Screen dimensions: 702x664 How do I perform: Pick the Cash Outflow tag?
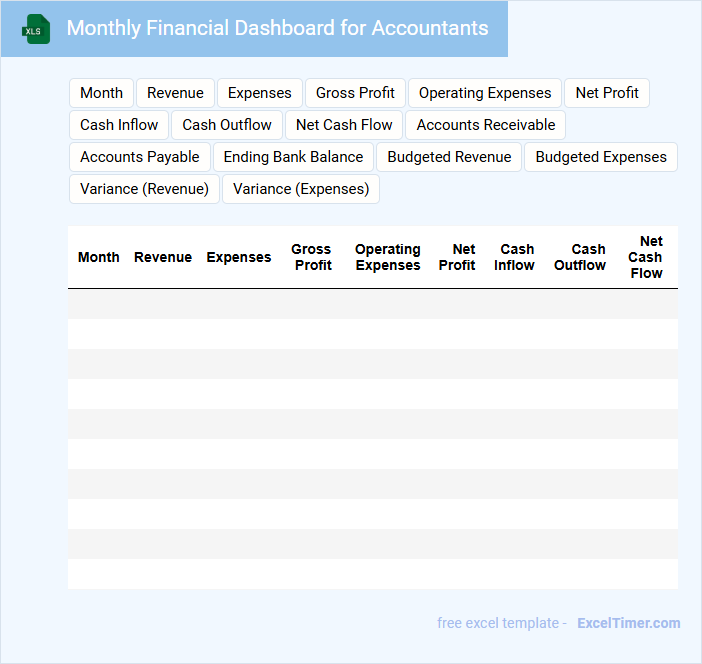[x=227, y=125]
